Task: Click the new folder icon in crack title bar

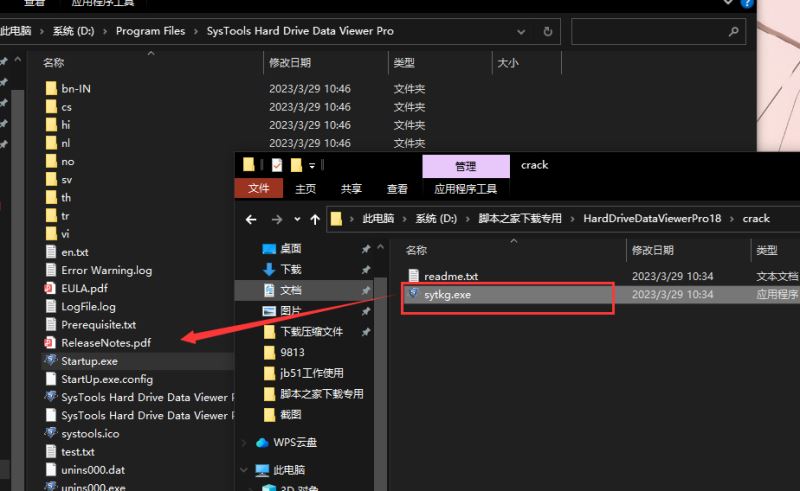Action: pyautogui.click(x=296, y=165)
